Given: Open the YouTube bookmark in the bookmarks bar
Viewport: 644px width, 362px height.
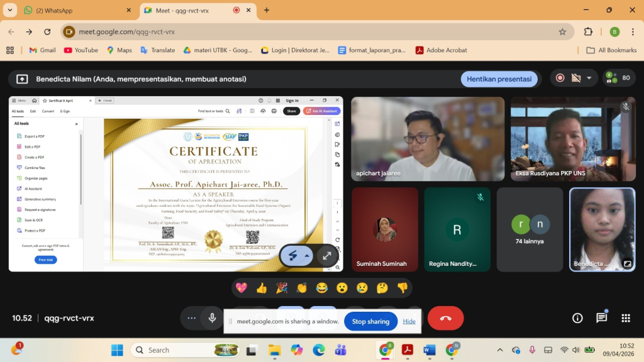Looking at the screenshot, I should [x=80, y=50].
